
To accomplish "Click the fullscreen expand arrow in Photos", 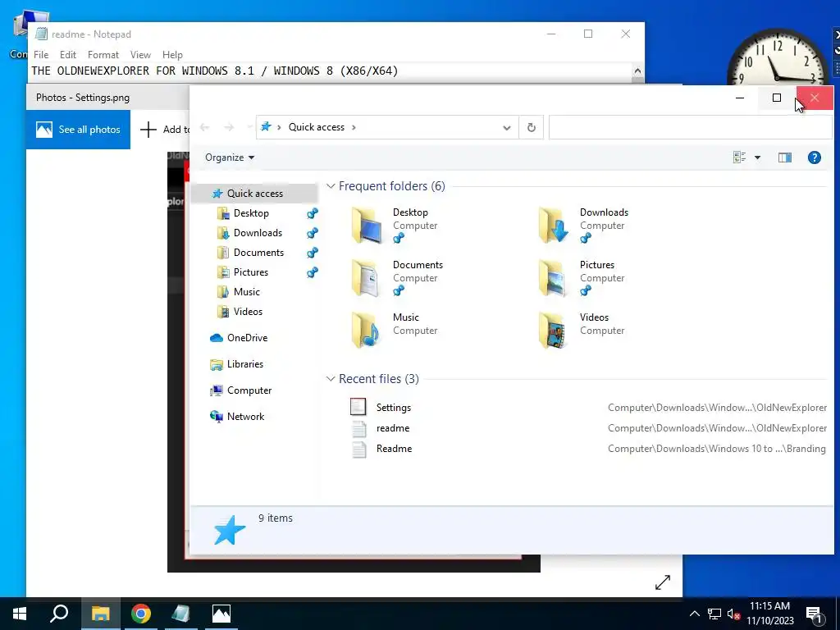I will (663, 582).
